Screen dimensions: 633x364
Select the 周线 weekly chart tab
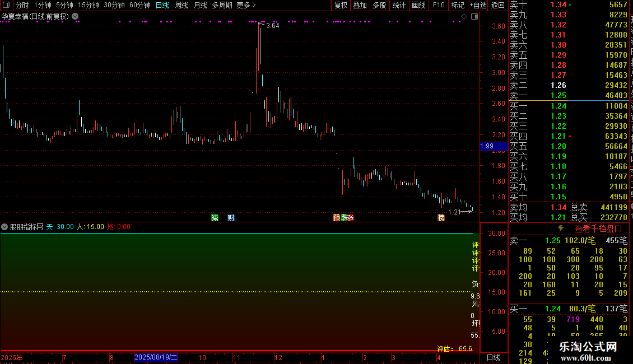(x=181, y=5)
